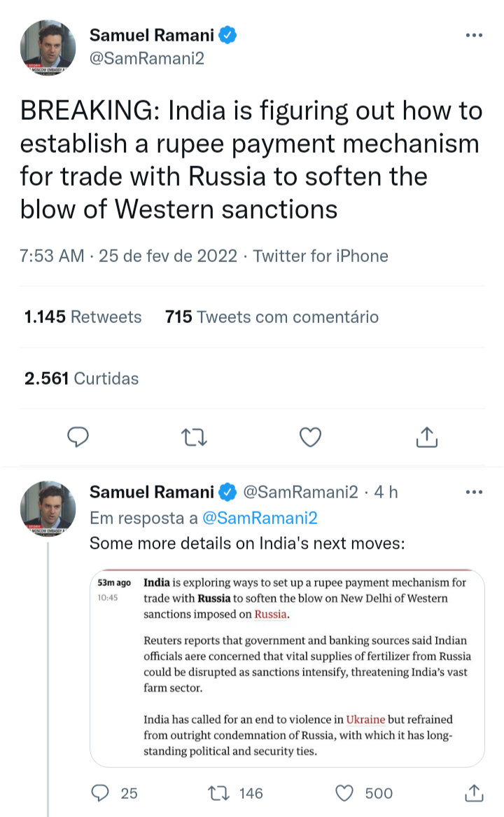Like the main India rupee tweet
Viewport: 504px width, 817px height.
pos(310,437)
